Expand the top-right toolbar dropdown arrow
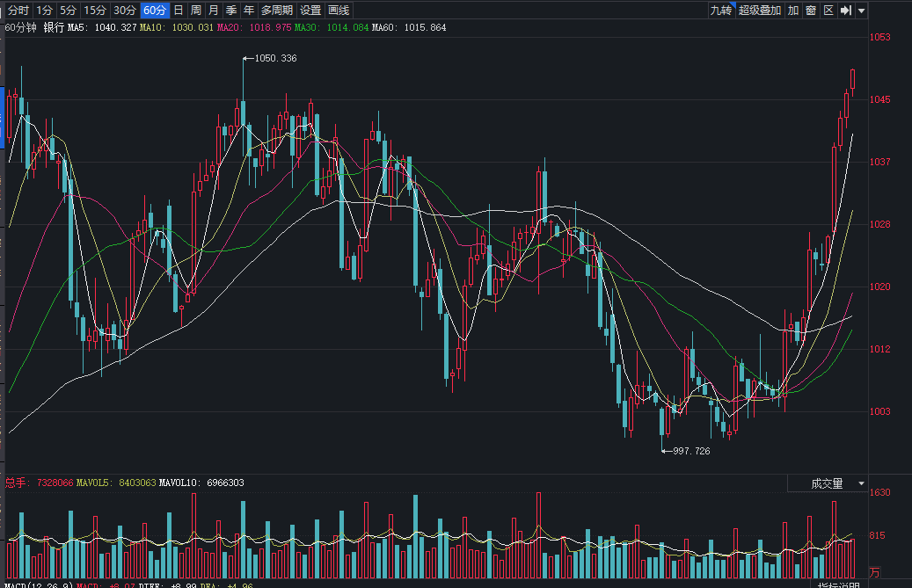This screenshot has height=588, width=912. coord(862,11)
